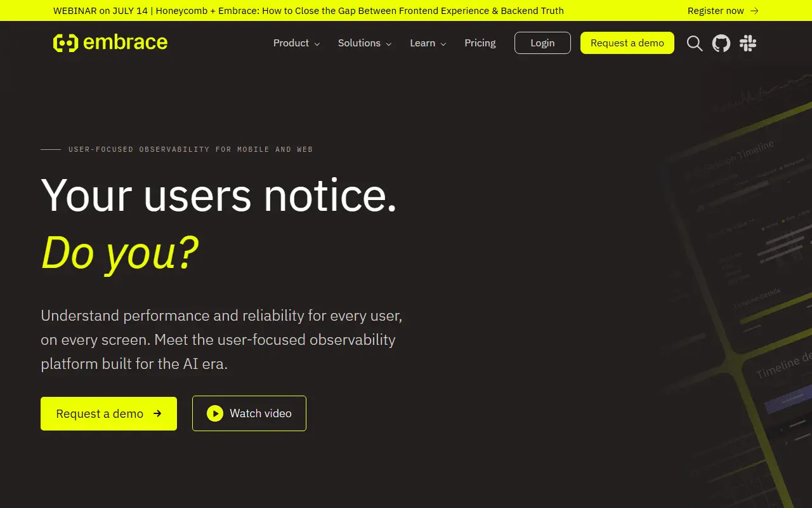Open the Slack community icon

(x=748, y=43)
